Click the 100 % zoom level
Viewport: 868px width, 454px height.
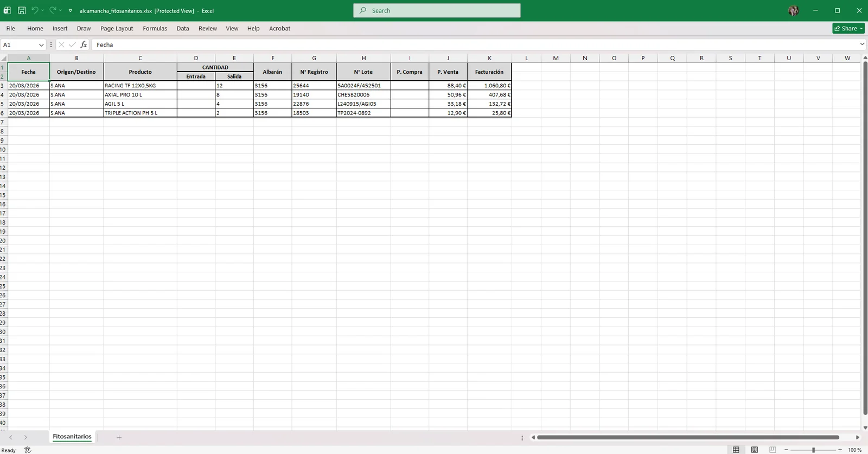coord(854,450)
